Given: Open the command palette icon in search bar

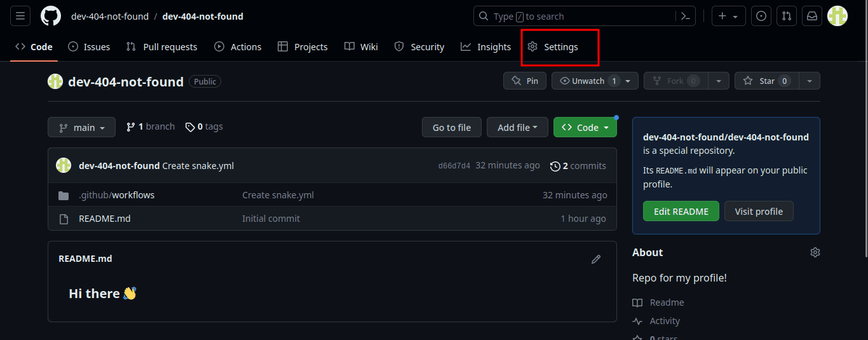Looking at the screenshot, I should [686, 17].
